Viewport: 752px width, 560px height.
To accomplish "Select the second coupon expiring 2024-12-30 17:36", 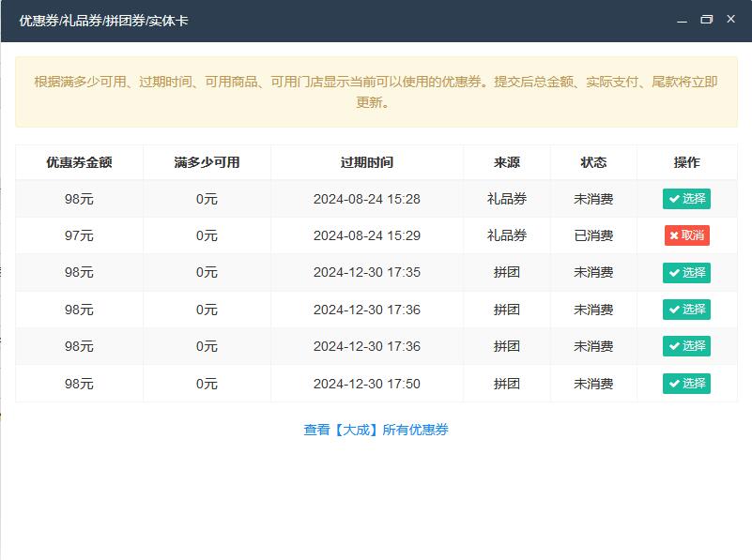I will 686,346.
